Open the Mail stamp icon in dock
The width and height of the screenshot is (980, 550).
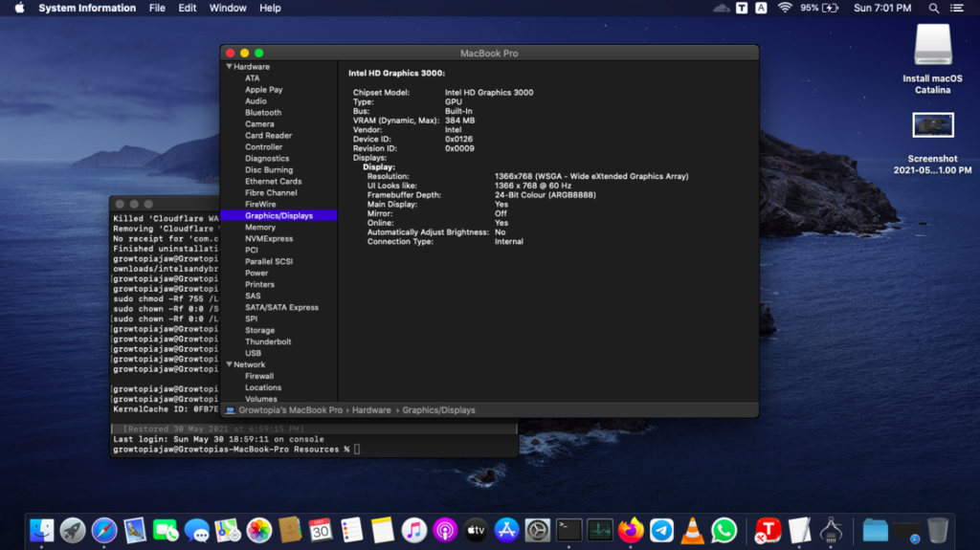[x=134, y=531]
